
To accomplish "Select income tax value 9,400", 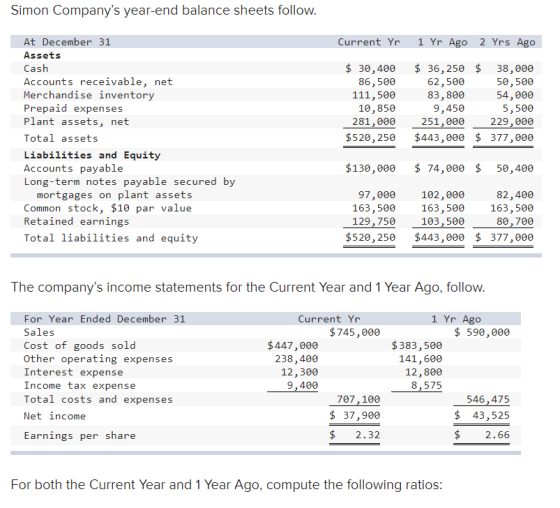I will [302, 385].
